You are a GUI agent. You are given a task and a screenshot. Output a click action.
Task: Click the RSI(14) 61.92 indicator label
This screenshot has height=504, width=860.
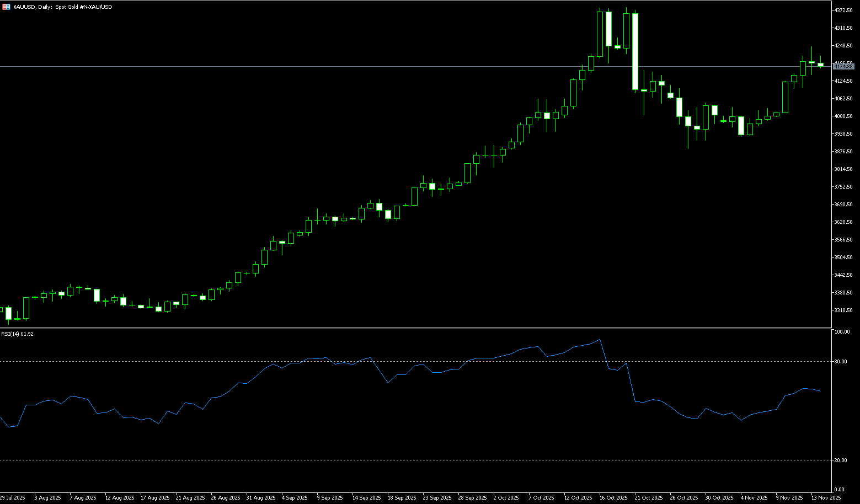(17, 334)
